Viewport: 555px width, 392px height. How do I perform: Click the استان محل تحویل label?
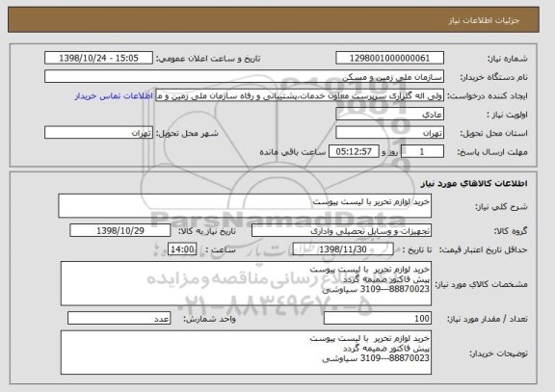[x=493, y=133]
